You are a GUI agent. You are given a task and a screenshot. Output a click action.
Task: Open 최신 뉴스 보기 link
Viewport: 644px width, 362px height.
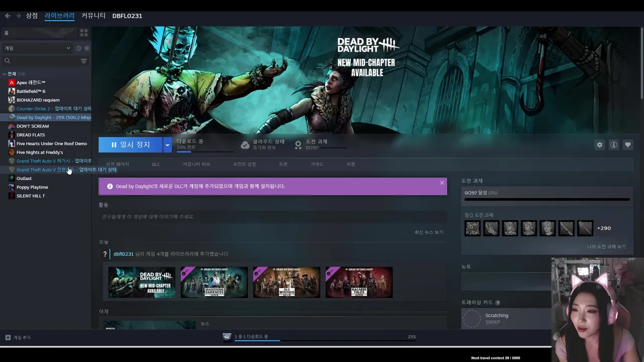pyautogui.click(x=429, y=232)
